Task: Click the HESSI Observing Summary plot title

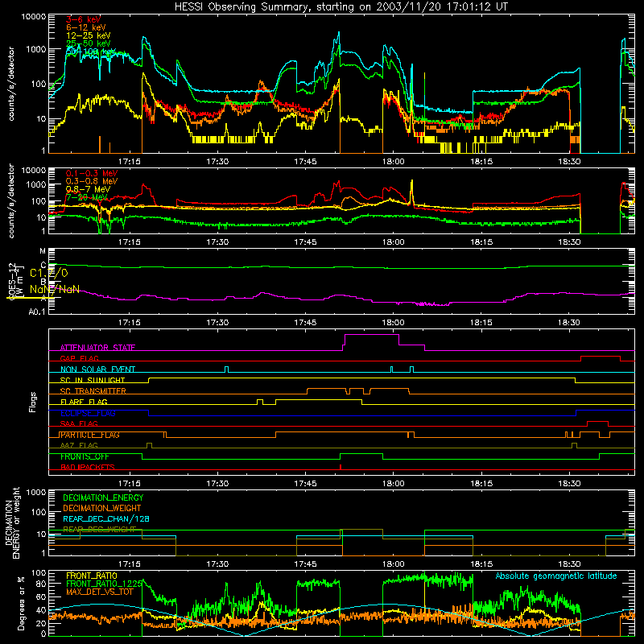Action: [x=341, y=7]
